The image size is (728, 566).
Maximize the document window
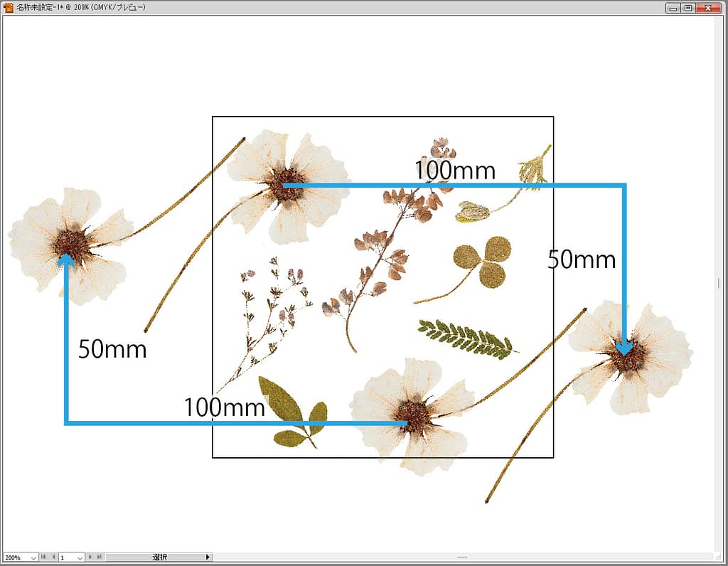688,8
